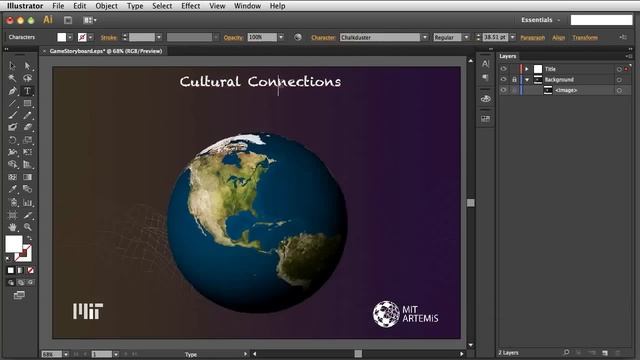Select the Width tool
The width and height of the screenshot is (640, 360).
coord(12,152)
